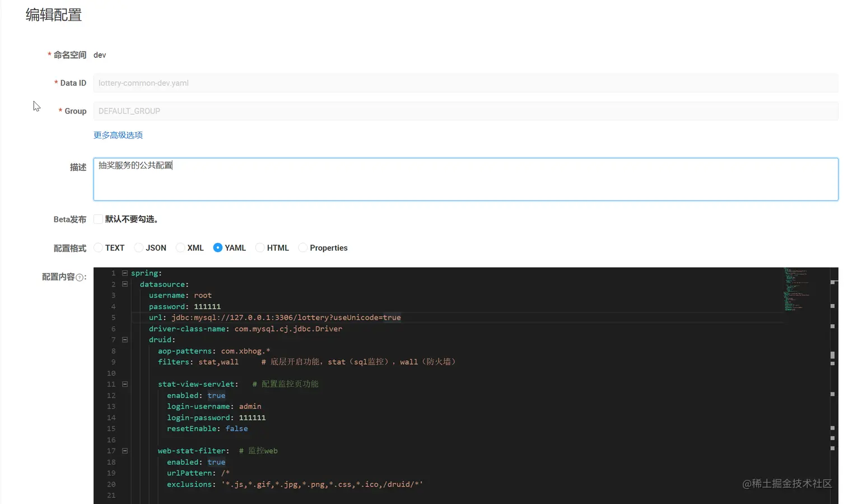
Task: Click 'login-username: admin' line
Action: coord(214,407)
